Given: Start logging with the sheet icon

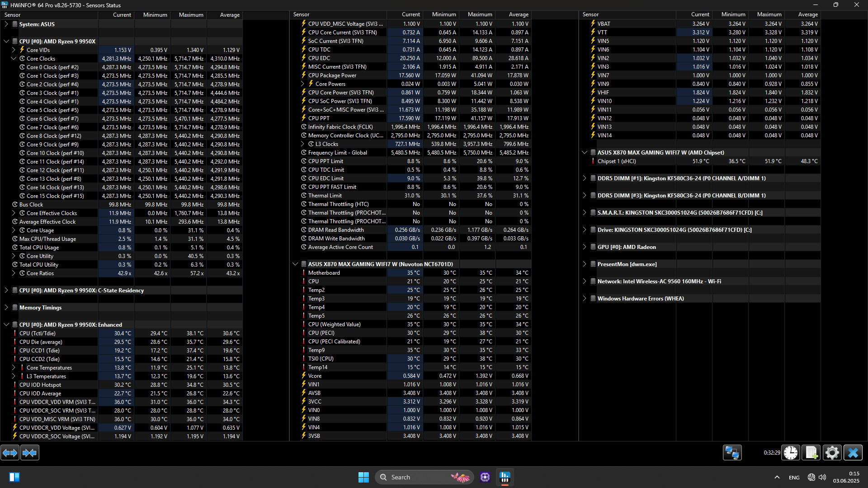Looking at the screenshot, I should coord(811,452).
